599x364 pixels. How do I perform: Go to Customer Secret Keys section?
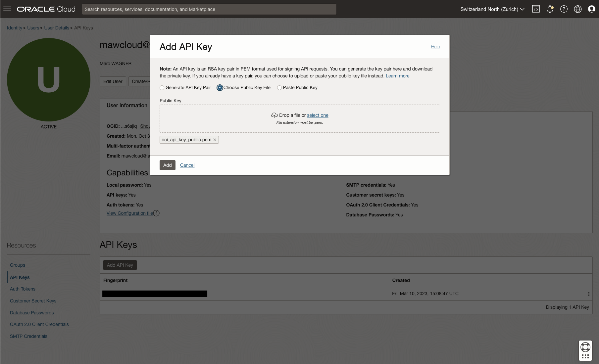[x=33, y=301]
